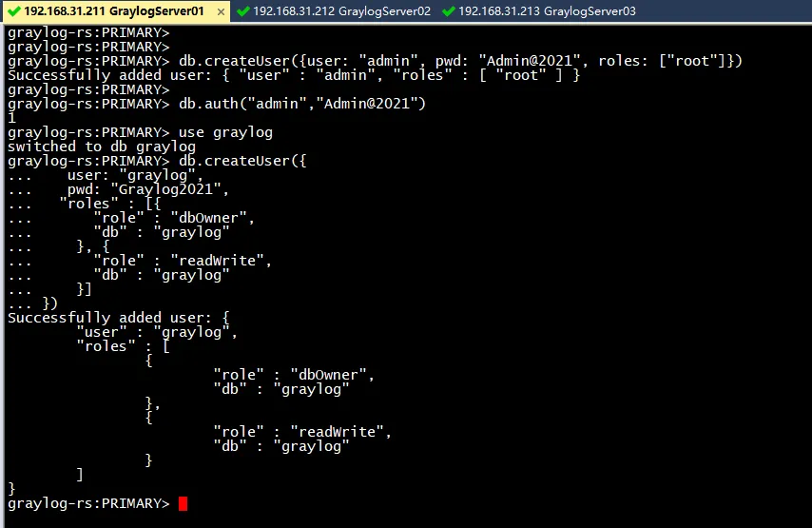This screenshot has width=812, height=528.
Task: Click the 'Successfully added user: {' graylog line
Action: point(119,318)
